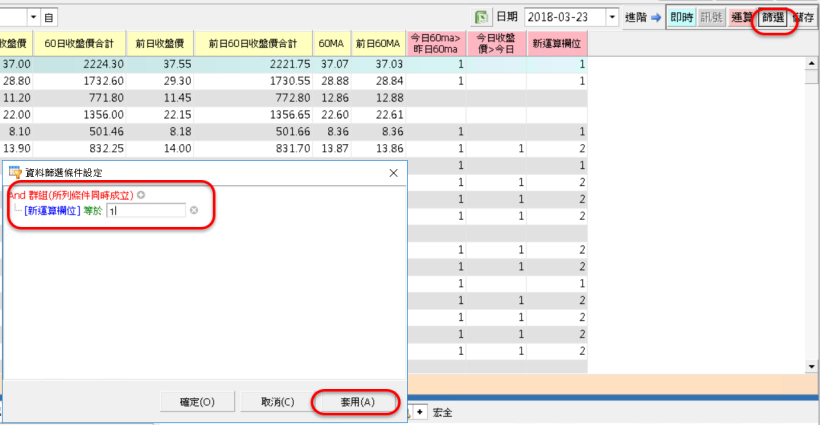This screenshot has height=425, width=820.
Task: Select the cell with value 771.80
Action: 79,98
